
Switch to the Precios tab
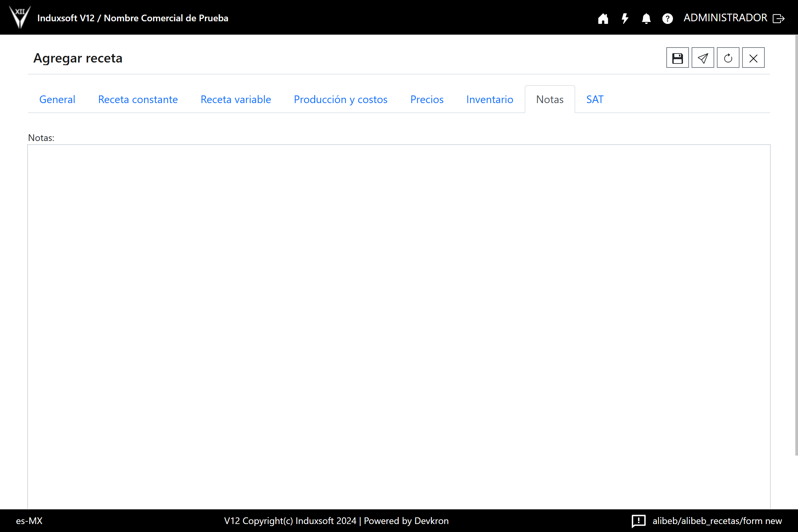[427, 99]
